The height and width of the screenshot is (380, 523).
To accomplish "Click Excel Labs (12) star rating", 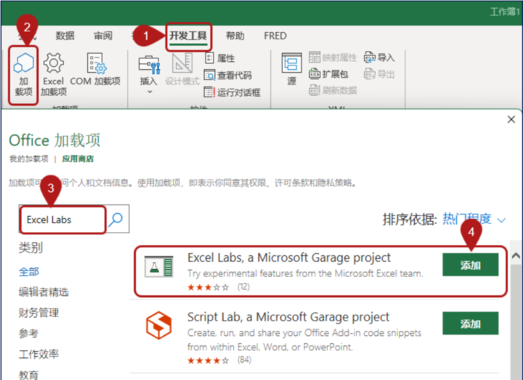I will pyautogui.click(x=218, y=287).
